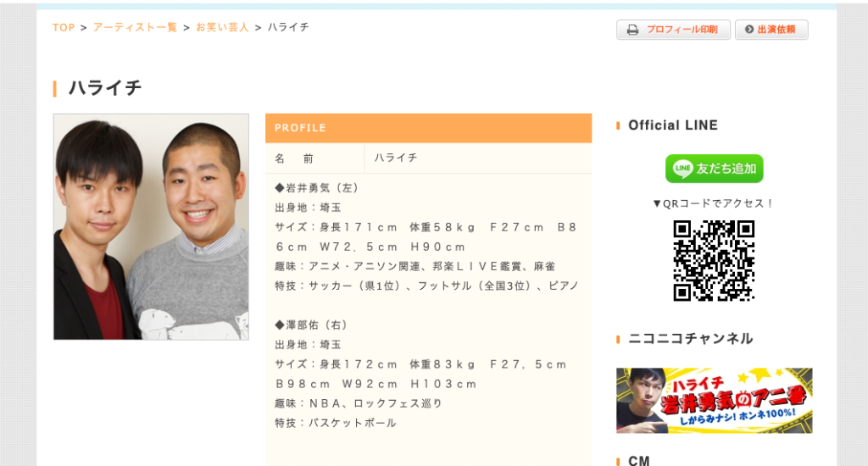Image resolution: width=868 pixels, height=466 pixels.
Task: Click ▼QRコードでアクセス！ caption
Action: 714,203
